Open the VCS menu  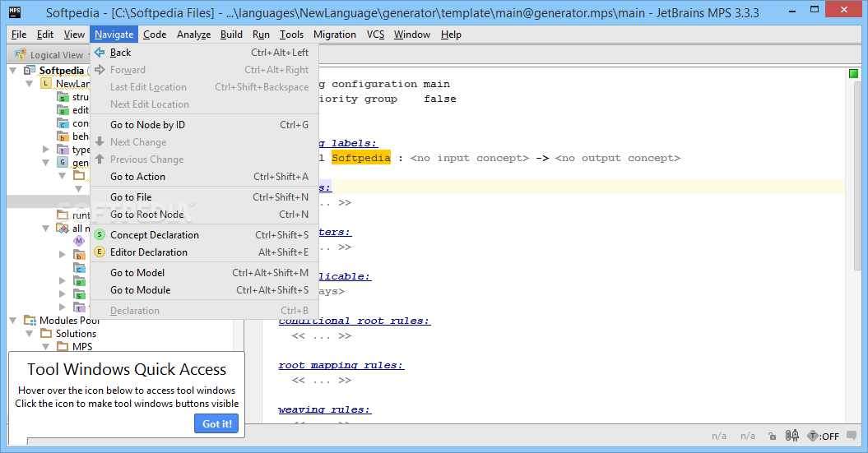click(x=375, y=35)
